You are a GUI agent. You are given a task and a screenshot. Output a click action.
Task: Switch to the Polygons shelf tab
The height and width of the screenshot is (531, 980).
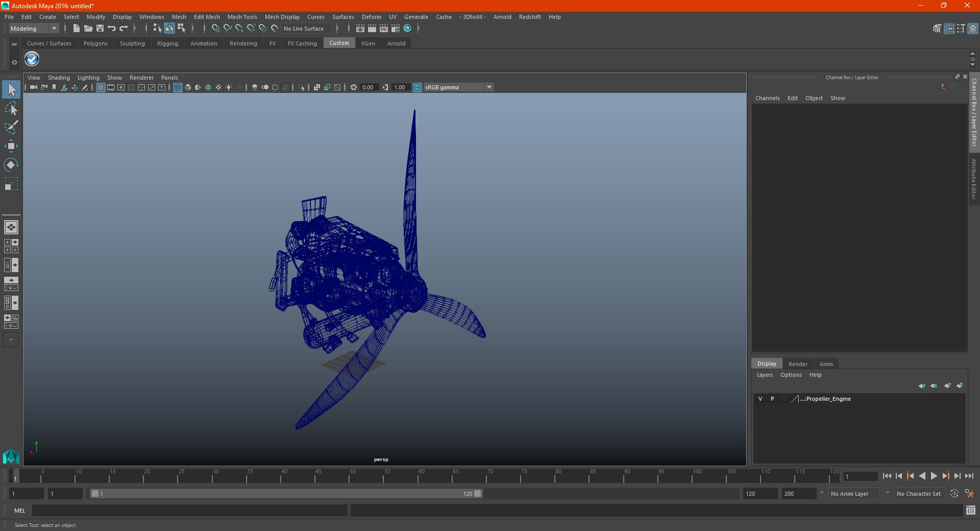95,43
